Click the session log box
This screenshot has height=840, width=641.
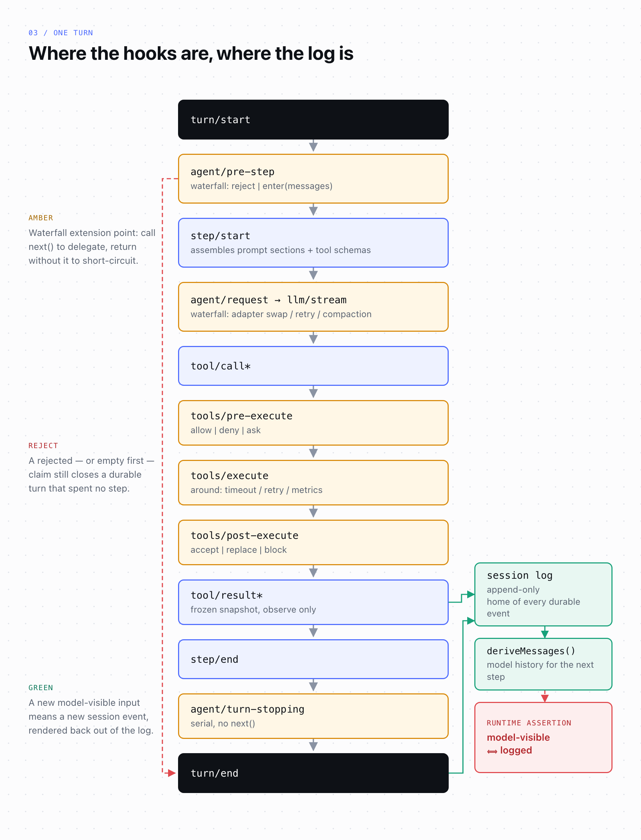tap(543, 594)
